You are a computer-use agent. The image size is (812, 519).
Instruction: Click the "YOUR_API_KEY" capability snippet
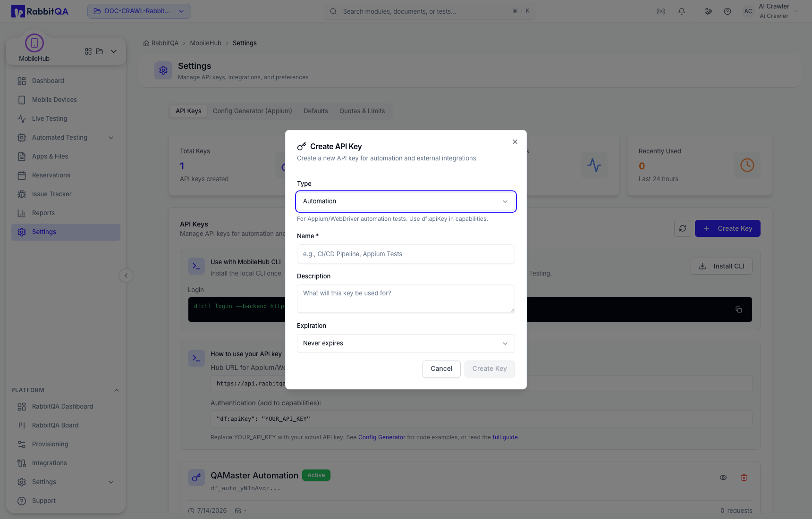click(482, 419)
